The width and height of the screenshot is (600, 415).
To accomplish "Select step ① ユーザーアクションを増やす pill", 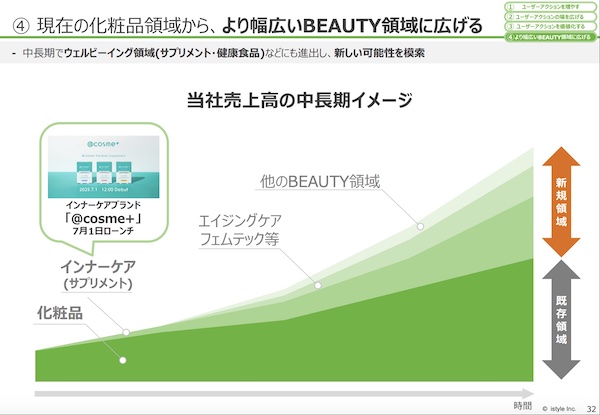I will pos(549,7).
